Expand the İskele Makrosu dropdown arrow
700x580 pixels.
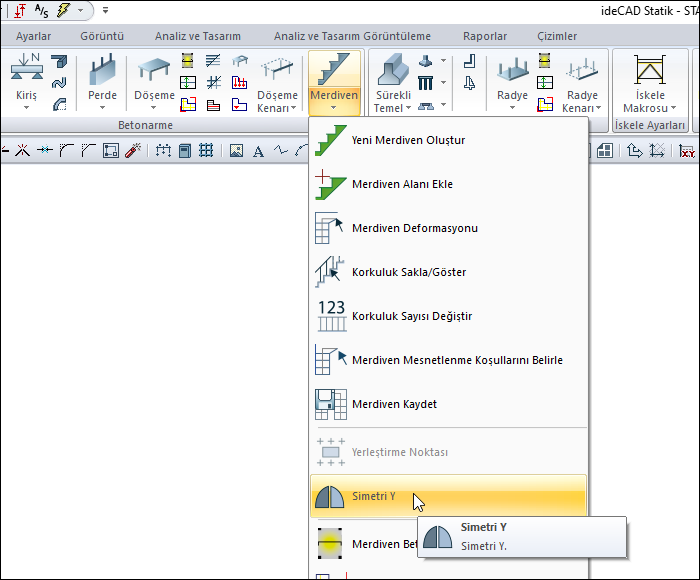click(x=673, y=108)
